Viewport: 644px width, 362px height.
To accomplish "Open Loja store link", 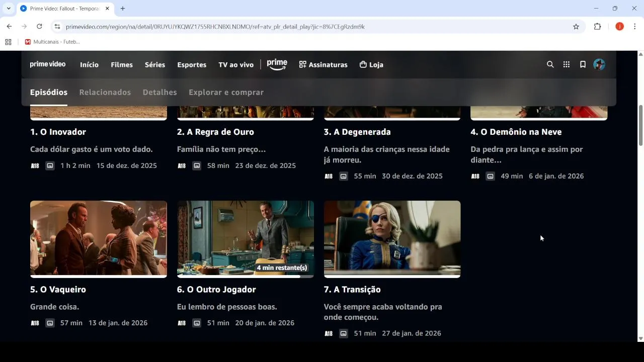I will pos(371,65).
